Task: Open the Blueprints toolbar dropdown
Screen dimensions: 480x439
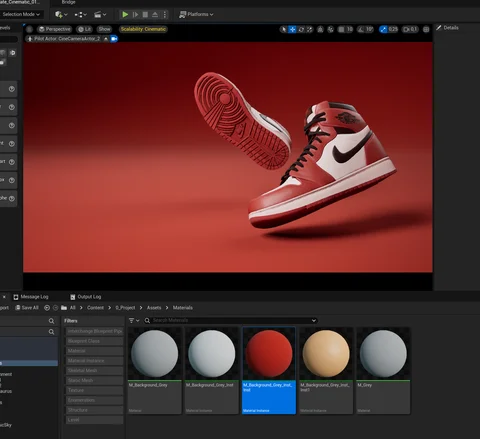Action: coord(80,14)
